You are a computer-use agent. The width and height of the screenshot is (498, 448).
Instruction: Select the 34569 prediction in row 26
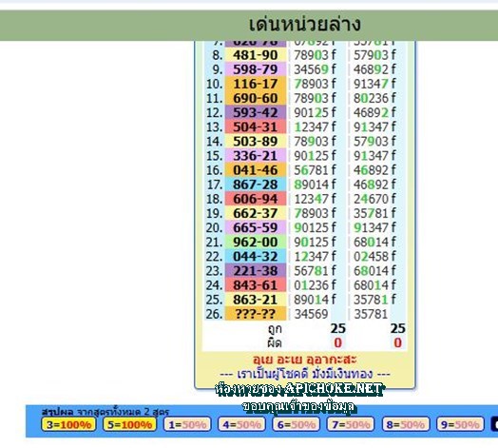[311, 314]
